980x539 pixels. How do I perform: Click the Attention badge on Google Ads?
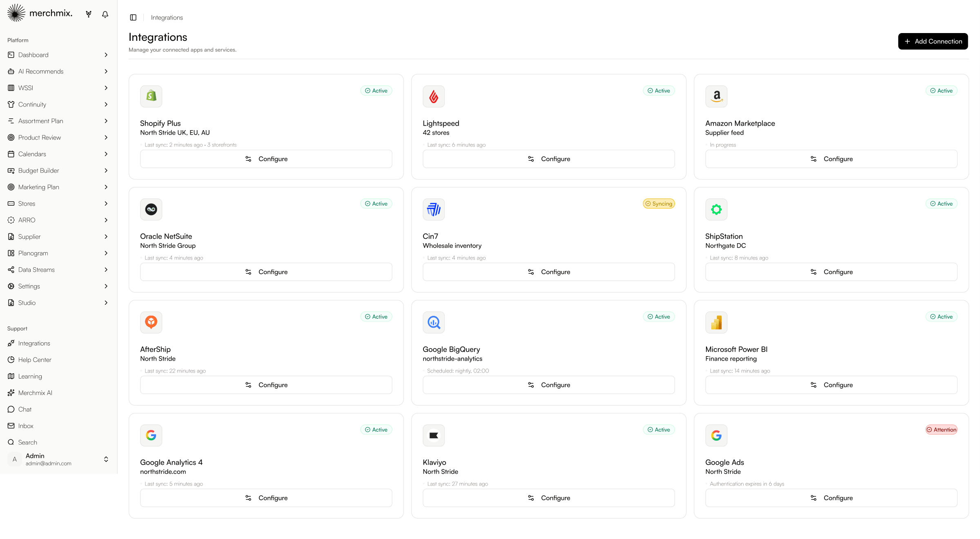[x=941, y=430]
